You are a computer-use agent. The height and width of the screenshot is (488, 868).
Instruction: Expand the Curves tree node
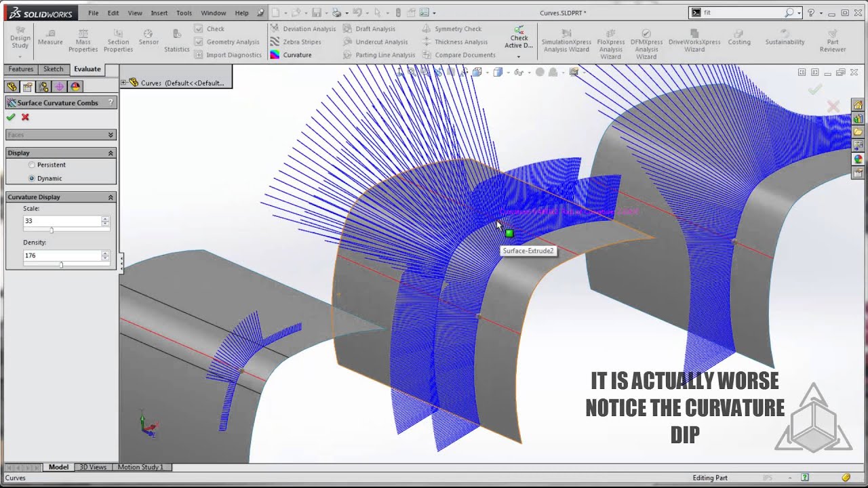coord(123,83)
